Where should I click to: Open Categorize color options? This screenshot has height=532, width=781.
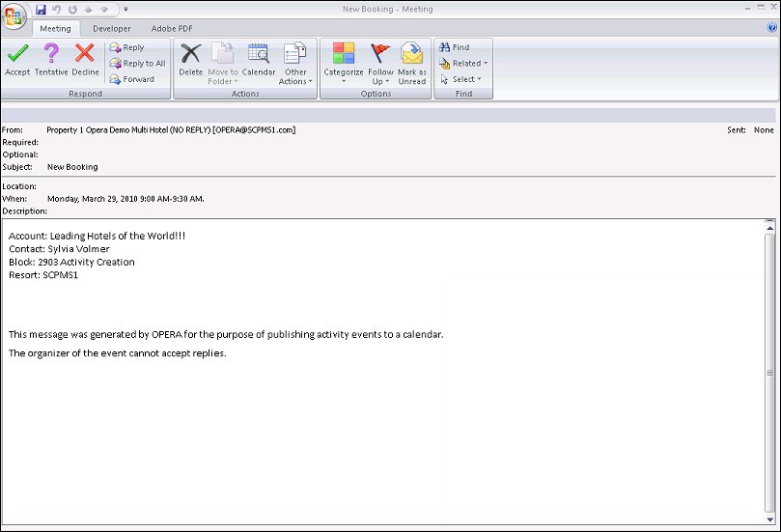click(343, 64)
